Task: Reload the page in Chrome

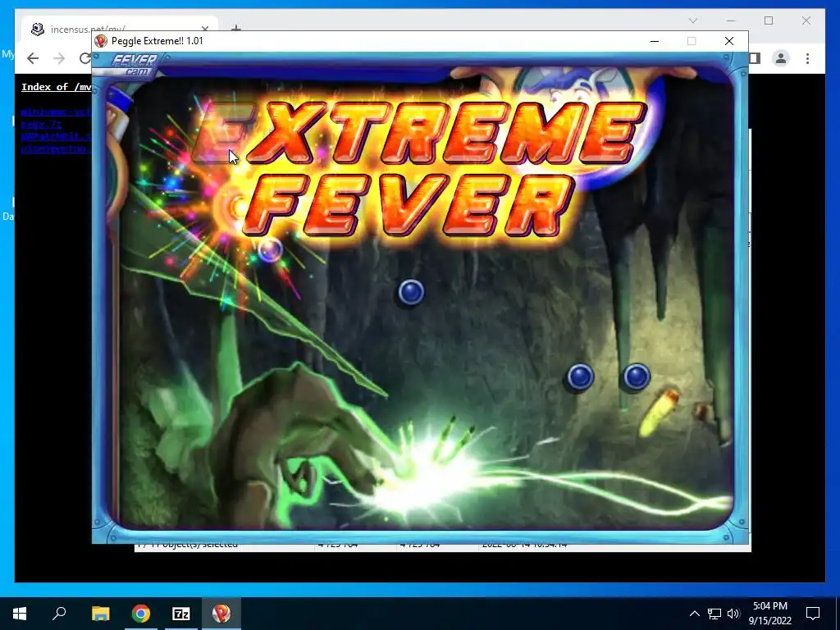Action: [x=84, y=58]
